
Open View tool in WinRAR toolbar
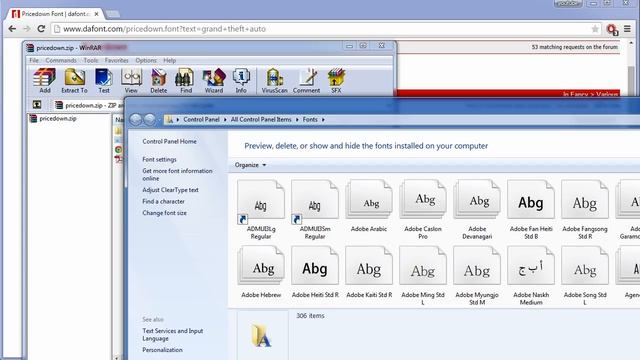coord(131,81)
